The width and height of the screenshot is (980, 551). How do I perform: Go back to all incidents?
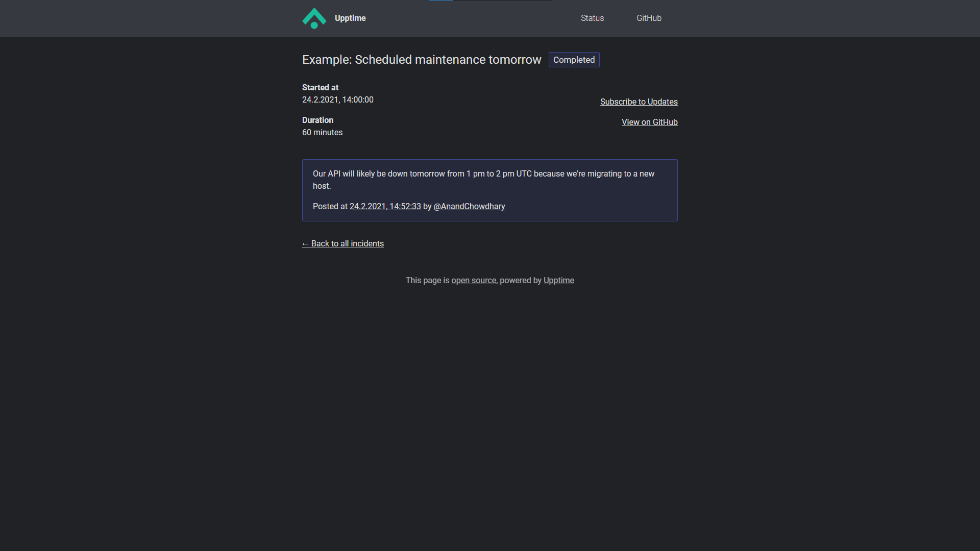click(x=342, y=243)
